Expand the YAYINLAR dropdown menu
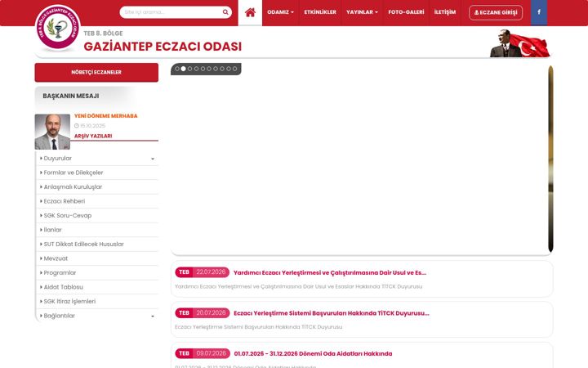Screen dimensions: 588x368 (362, 12)
